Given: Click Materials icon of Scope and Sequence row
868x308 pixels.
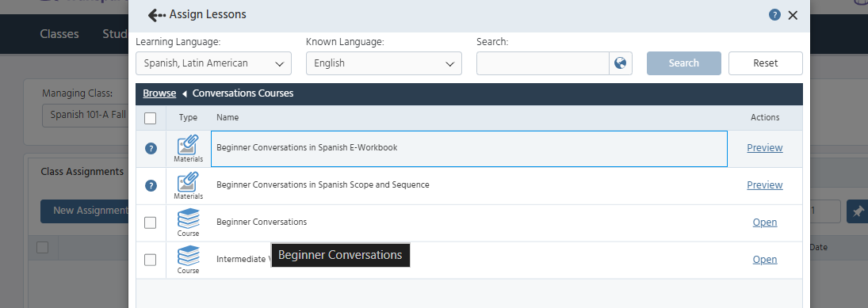Looking at the screenshot, I should (x=188, y=182).
